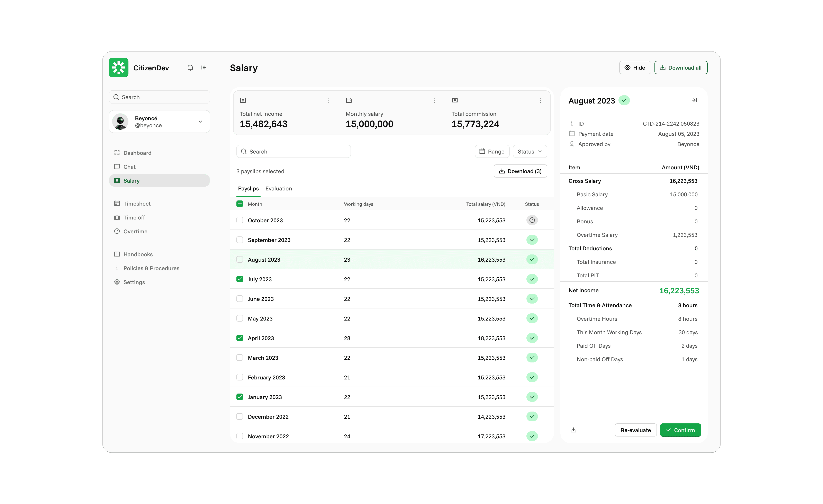The width and height of the screenshot is (823, 504).
Task: Click the Download all button
Action: [680, 68]
